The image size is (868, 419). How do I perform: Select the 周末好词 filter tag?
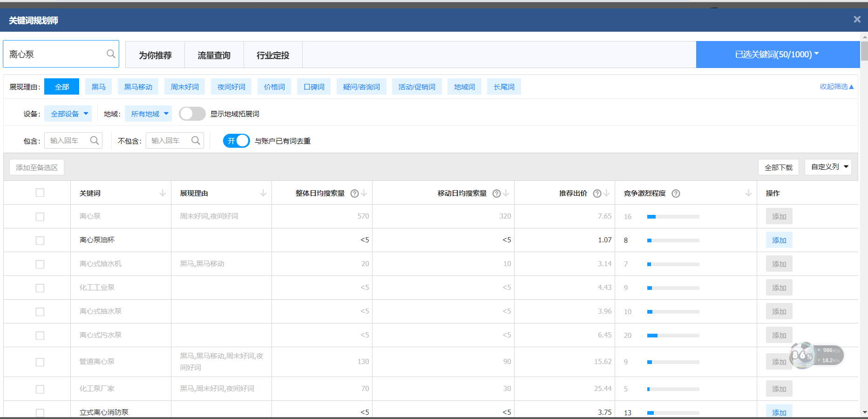click(185, 87)
